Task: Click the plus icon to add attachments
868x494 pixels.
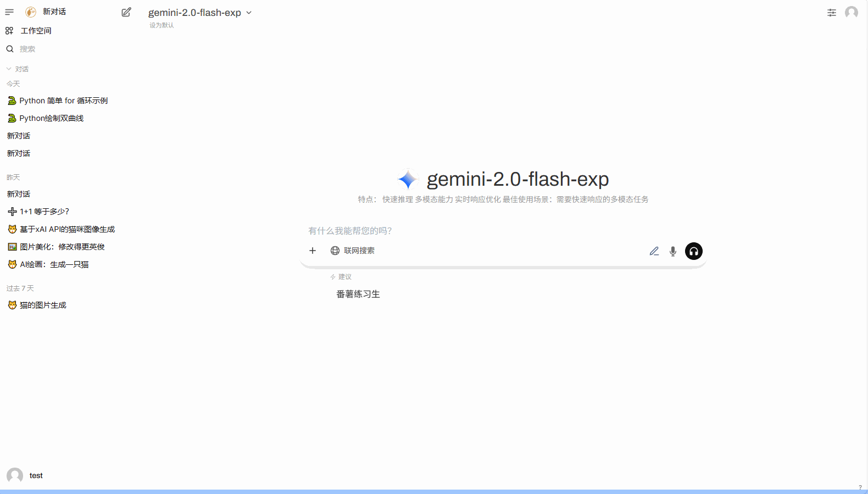Action: [313, 251]
